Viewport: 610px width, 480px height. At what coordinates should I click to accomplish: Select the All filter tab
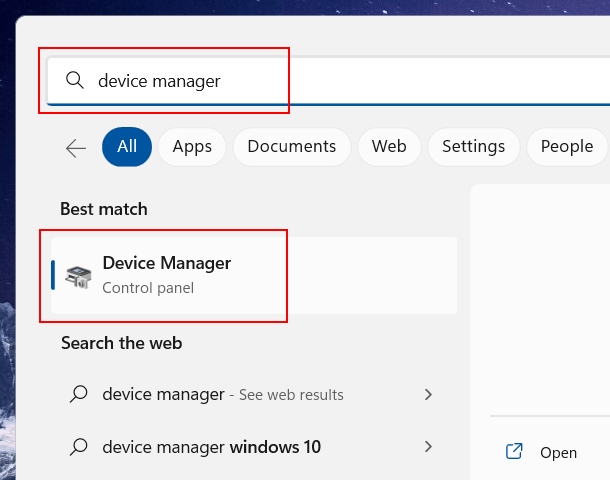tap(127, 147)
